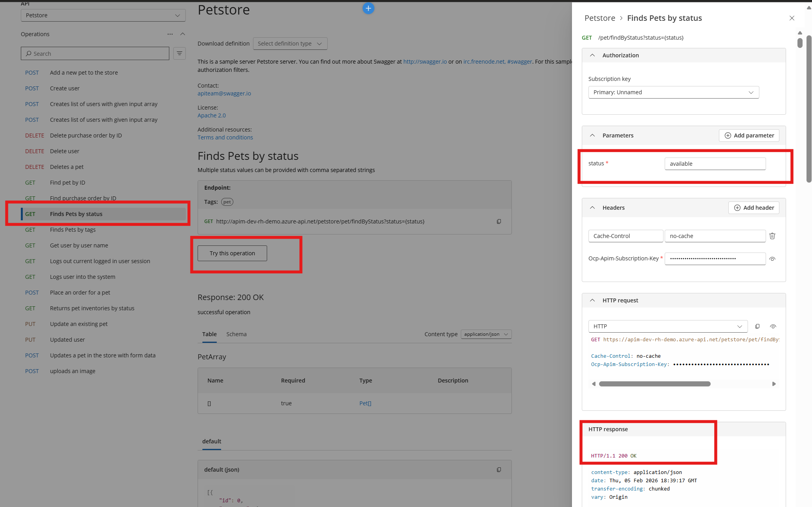Copy the HTTP request contents
812x507 pixels.
pos(757,326)
